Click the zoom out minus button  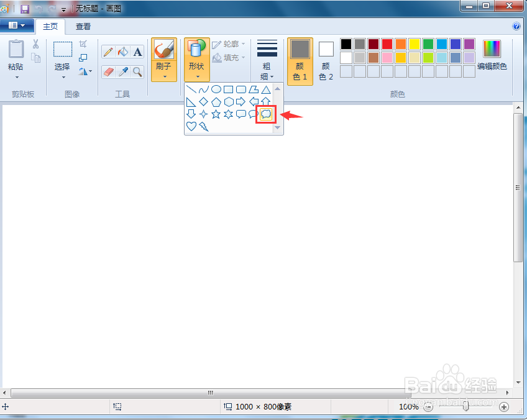pos(428,407)
